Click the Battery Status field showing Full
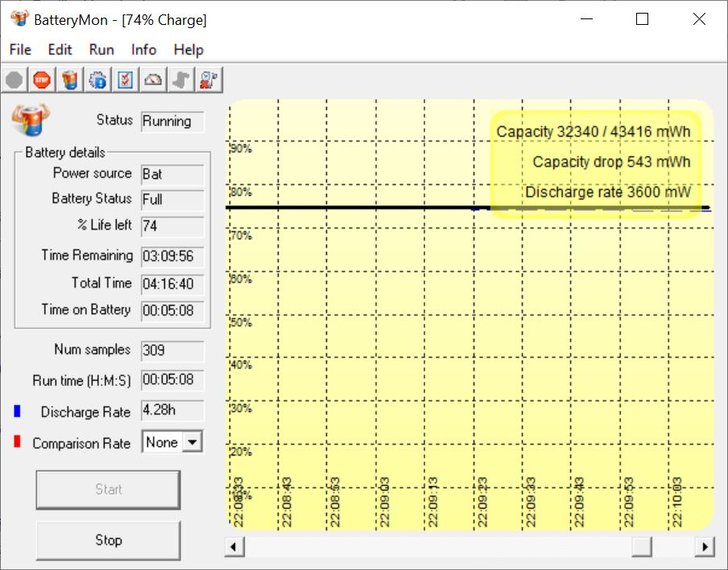728x570 pixels. (x=172, y=200)
